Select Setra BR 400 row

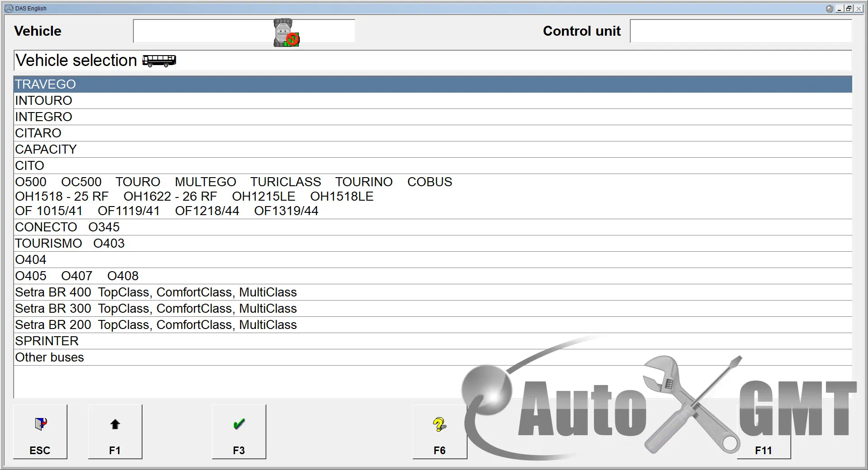coord(433,292)
